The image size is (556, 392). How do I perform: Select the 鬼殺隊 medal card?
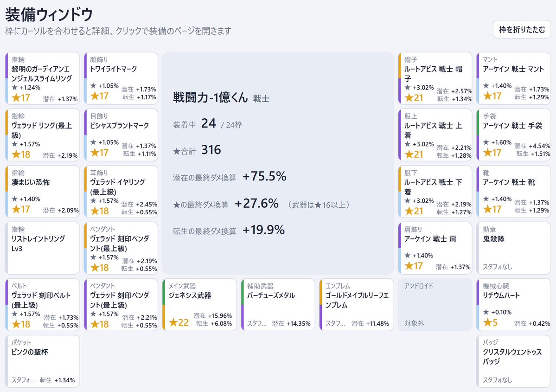[x=514, y=248]
